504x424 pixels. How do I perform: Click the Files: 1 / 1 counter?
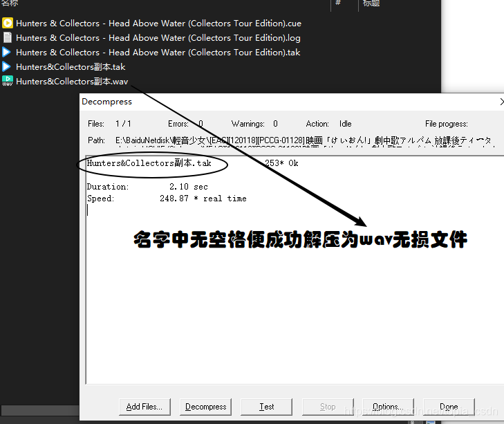pos(109,124)
